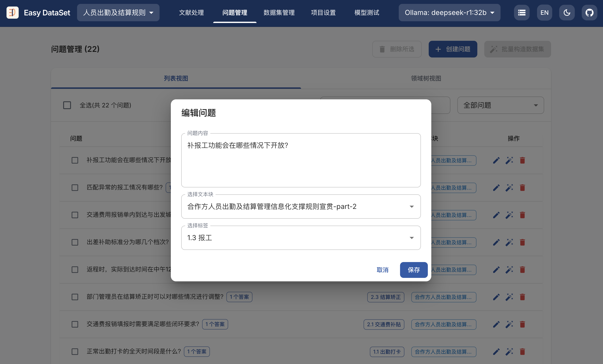
Task: Expand the 选择标签 dropdown showing 1.3 报工
Action: [301, 238]
